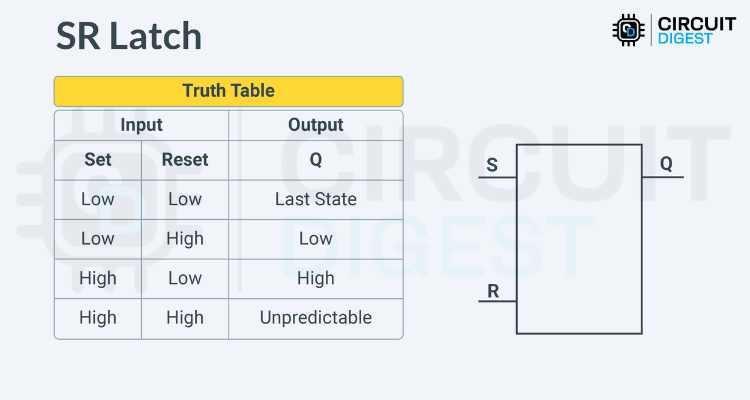This screenshot has height=400, width=750.
Task: Click the R input label on the diagram
Action: click(x=492, y=291)
